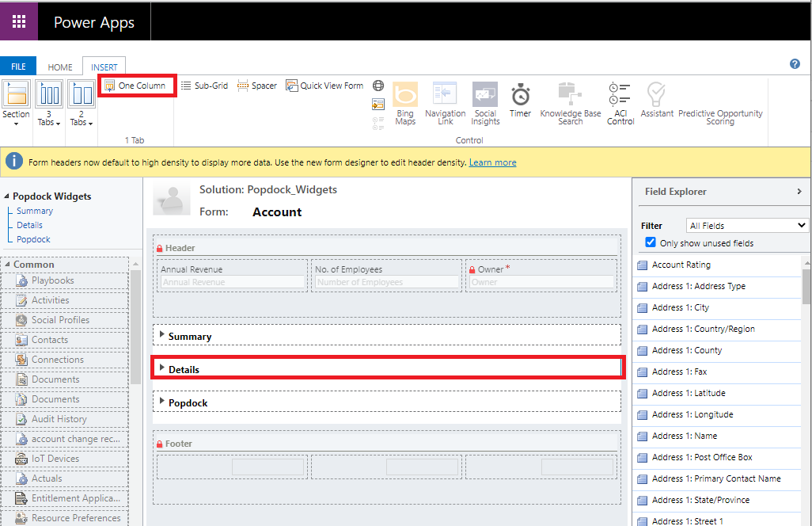Select Connections in the Common list
The image size is (812, 526).
65,360
